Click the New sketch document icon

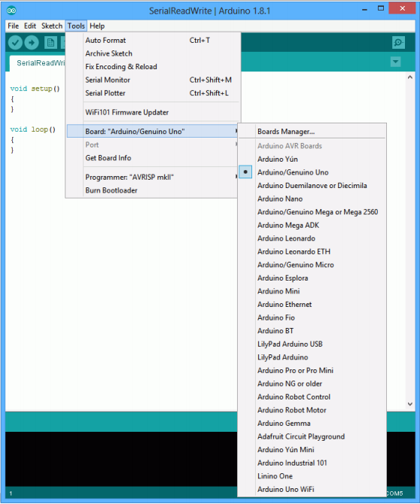click(x=50, y=42)
